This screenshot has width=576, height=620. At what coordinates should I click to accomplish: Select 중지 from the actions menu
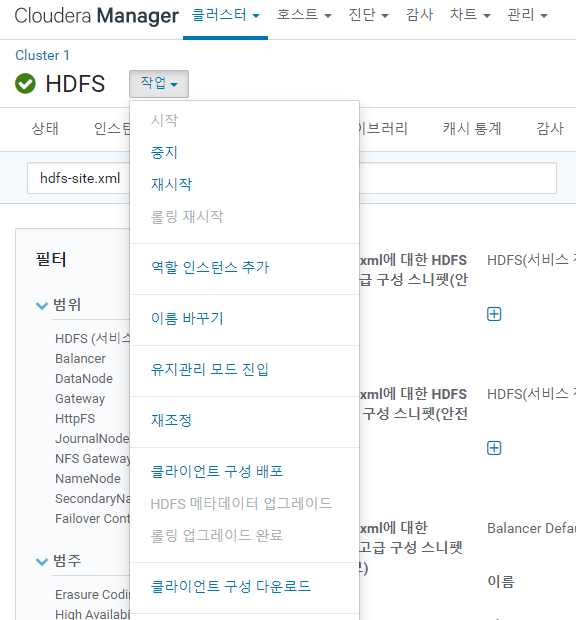tap(164, 152)
